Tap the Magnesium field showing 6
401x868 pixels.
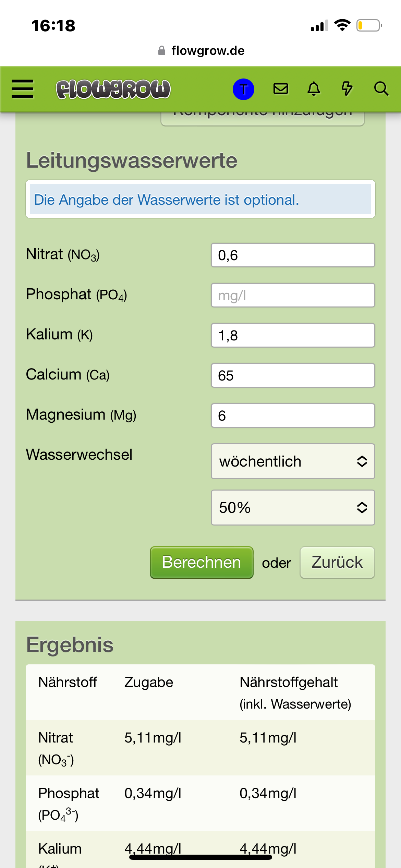pyautogui.click(x=293, y=415)
